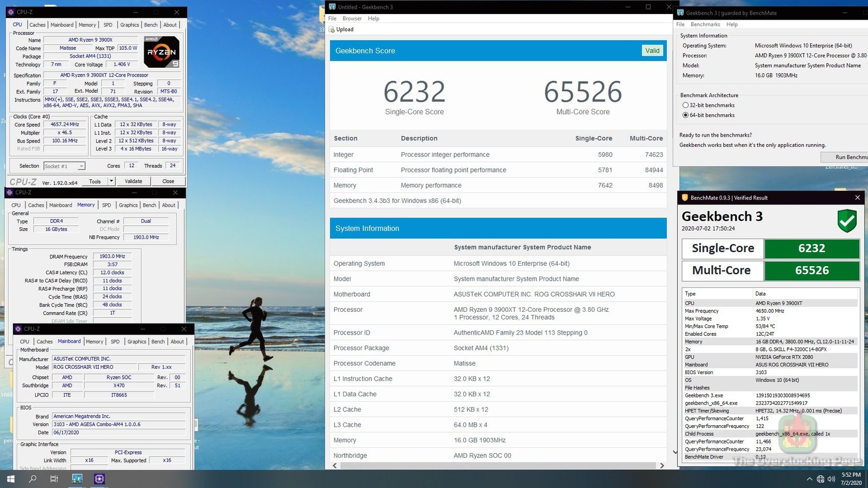Select the 32-bit benchmarks radio option
The image size is (868, 488).
686,105
